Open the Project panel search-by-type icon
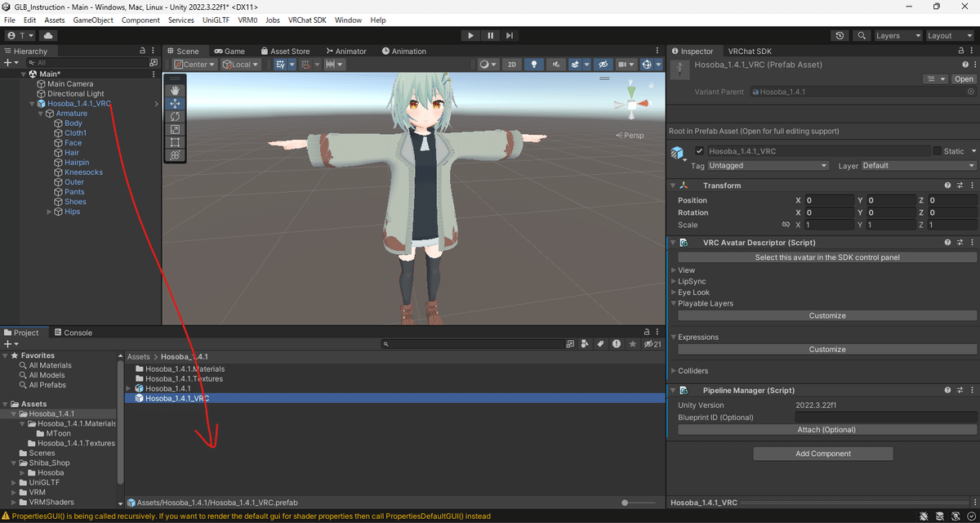Viewport: 980px width, 523px height. (x=583, y=344)
